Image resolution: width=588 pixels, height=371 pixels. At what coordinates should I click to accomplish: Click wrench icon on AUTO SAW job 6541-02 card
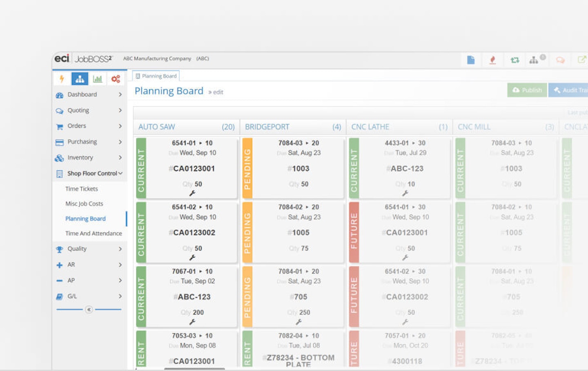coord(192,257)
